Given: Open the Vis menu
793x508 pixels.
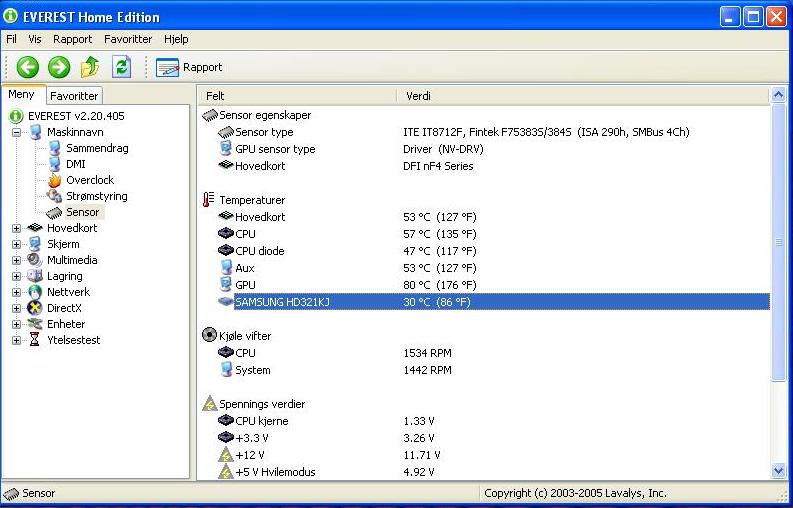Looking at the screenshot, I should coord(35,39).
